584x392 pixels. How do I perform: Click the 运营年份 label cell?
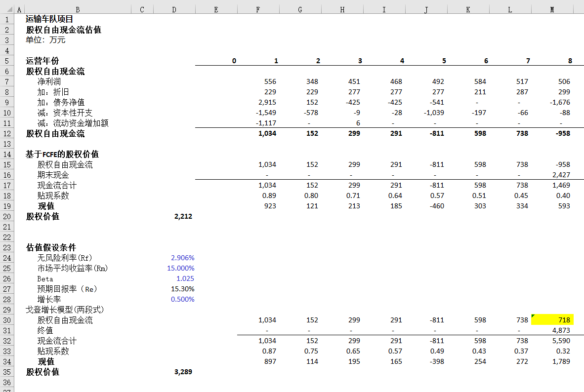[x=42, y=61]
